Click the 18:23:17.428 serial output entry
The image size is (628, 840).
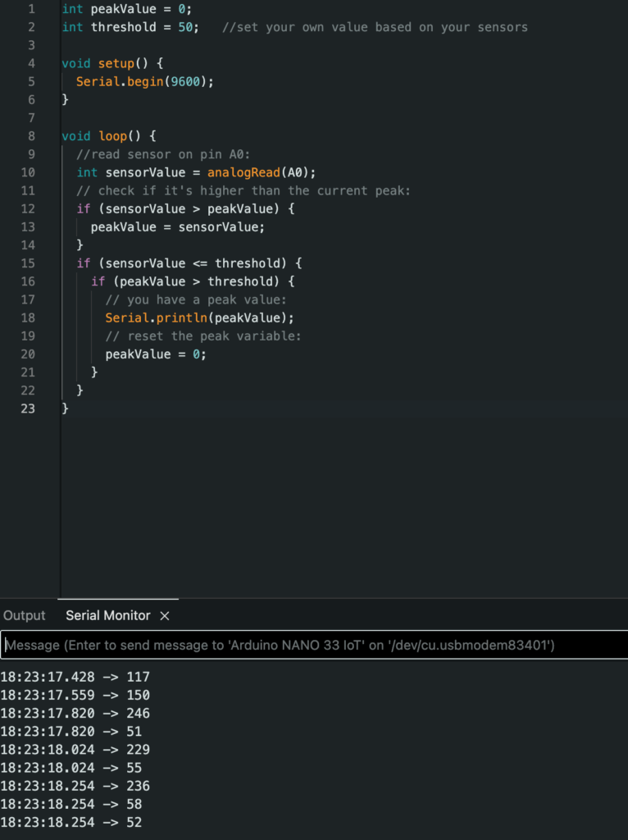coord(75,677)
